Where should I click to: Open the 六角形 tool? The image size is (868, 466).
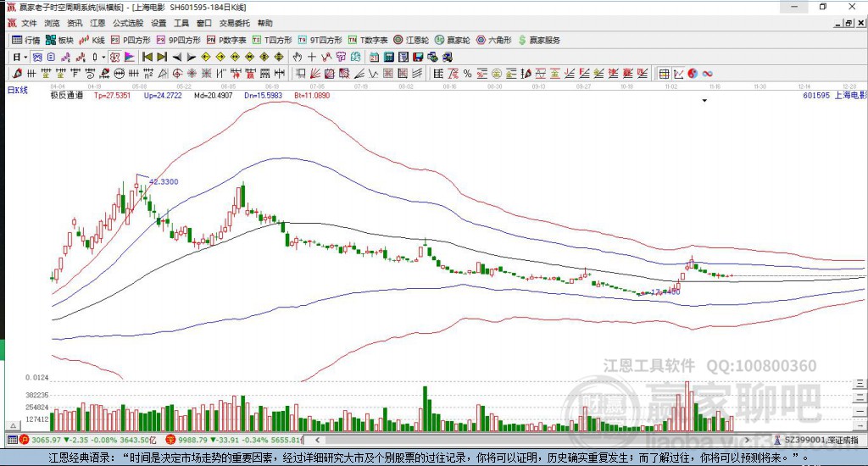pos(494,40)
